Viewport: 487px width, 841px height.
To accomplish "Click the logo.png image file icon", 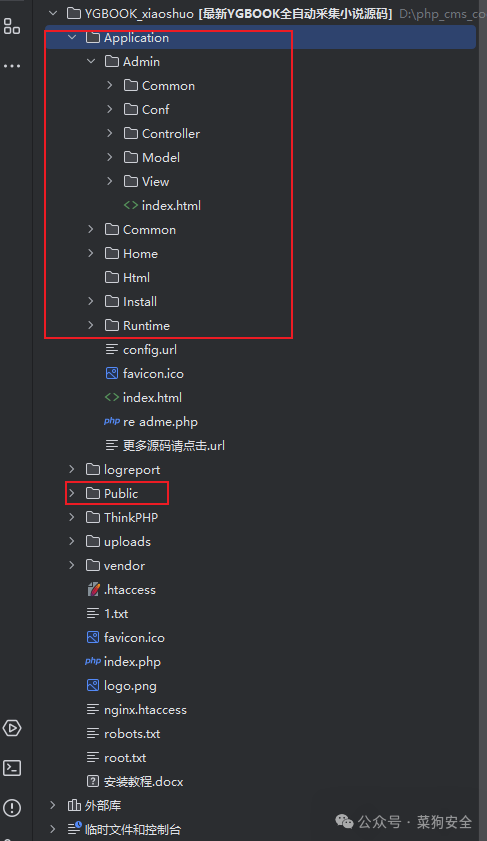I will click(x=93, y=685).
